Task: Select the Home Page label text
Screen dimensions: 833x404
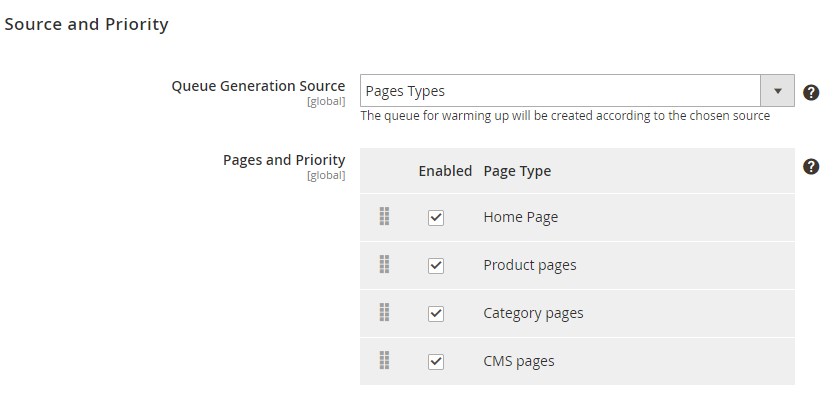Action: tap(520, 217)
